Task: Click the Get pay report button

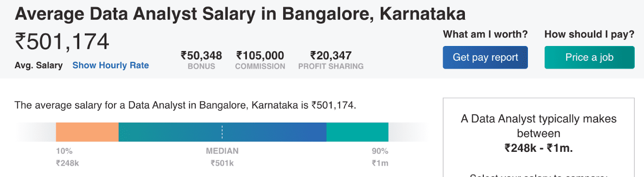Action: point(485,57)
